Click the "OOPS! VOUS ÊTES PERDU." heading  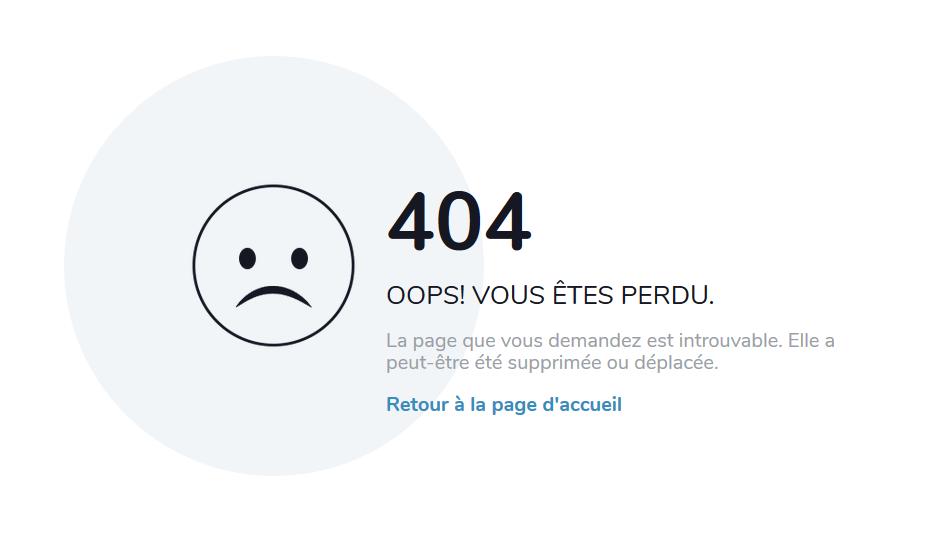click(x=550, y=295)
